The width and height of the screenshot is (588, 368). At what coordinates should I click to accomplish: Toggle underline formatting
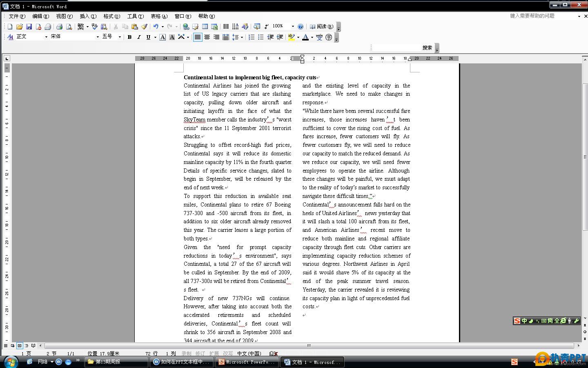point(148,37)
